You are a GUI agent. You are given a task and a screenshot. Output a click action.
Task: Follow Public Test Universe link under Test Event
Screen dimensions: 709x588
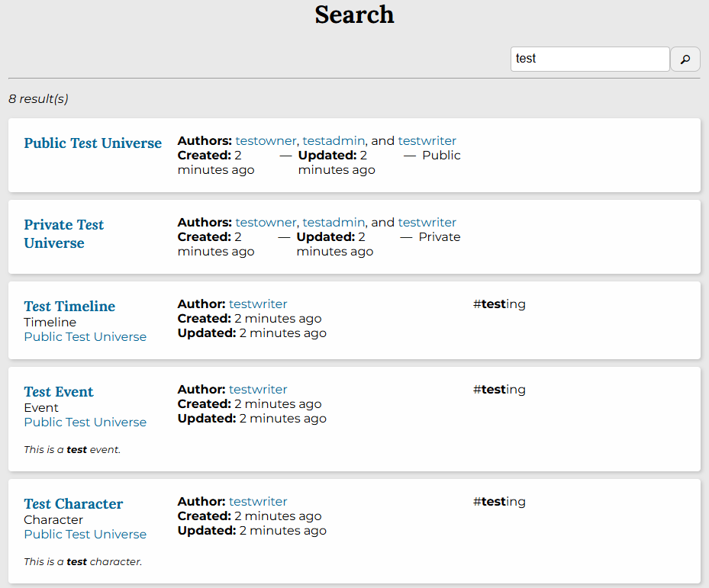[x=85, y=423]
